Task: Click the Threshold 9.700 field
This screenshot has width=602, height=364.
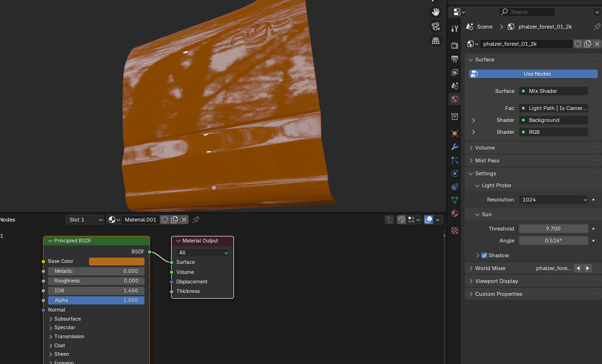Action: pyautogui.click(x=553, y=229)
